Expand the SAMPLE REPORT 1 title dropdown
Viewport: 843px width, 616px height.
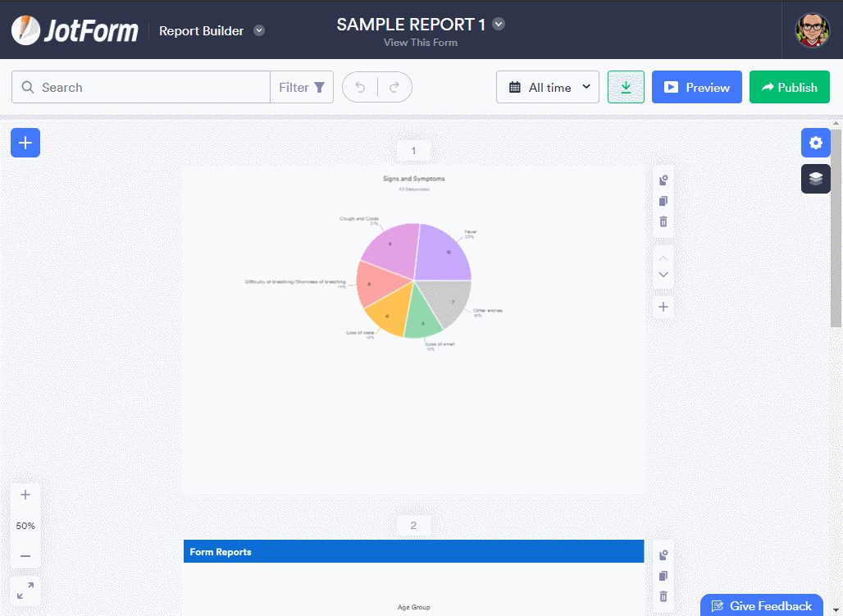coord(499,24)
